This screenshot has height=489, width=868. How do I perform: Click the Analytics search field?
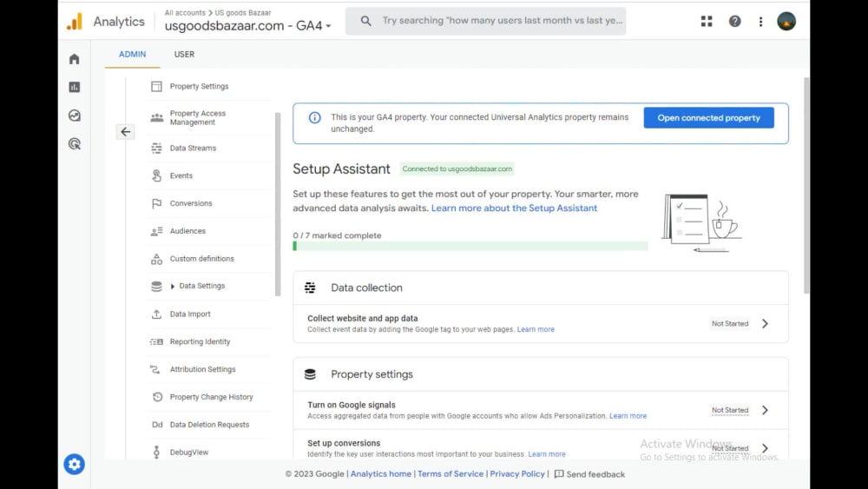pyautogui.click(x=485, y=21)
